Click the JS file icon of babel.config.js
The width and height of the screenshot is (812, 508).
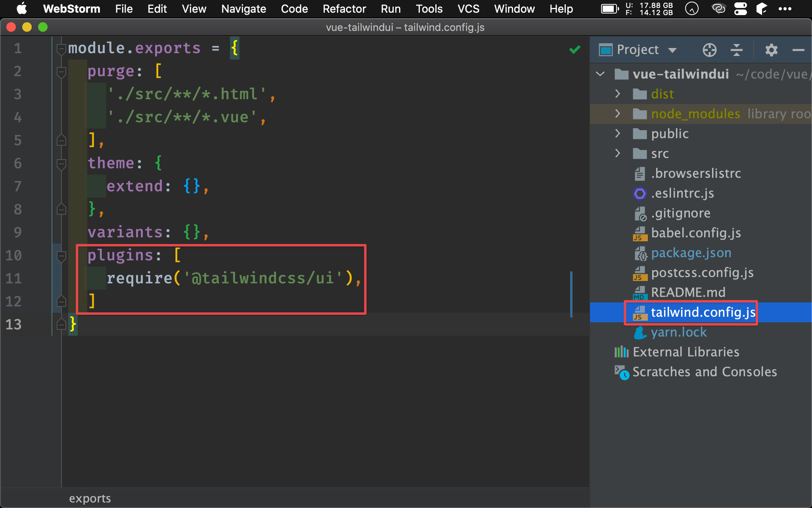click(x=640, y=233)
